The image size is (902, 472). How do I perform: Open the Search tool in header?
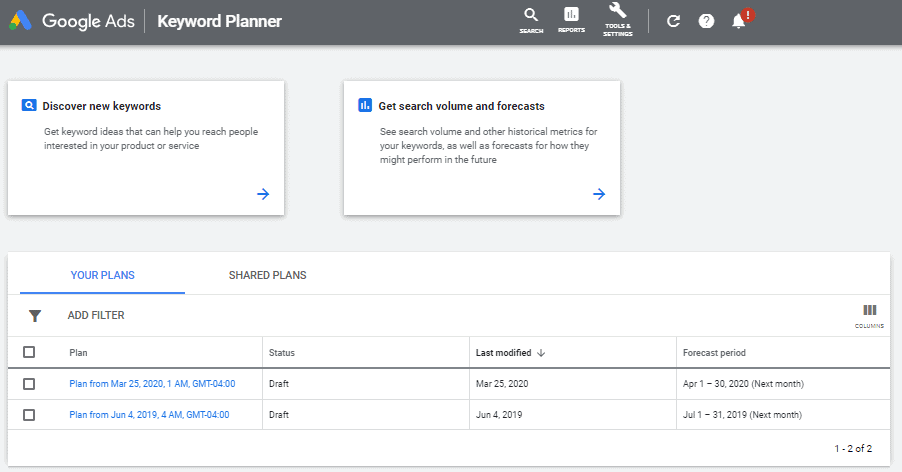point(531,21)
